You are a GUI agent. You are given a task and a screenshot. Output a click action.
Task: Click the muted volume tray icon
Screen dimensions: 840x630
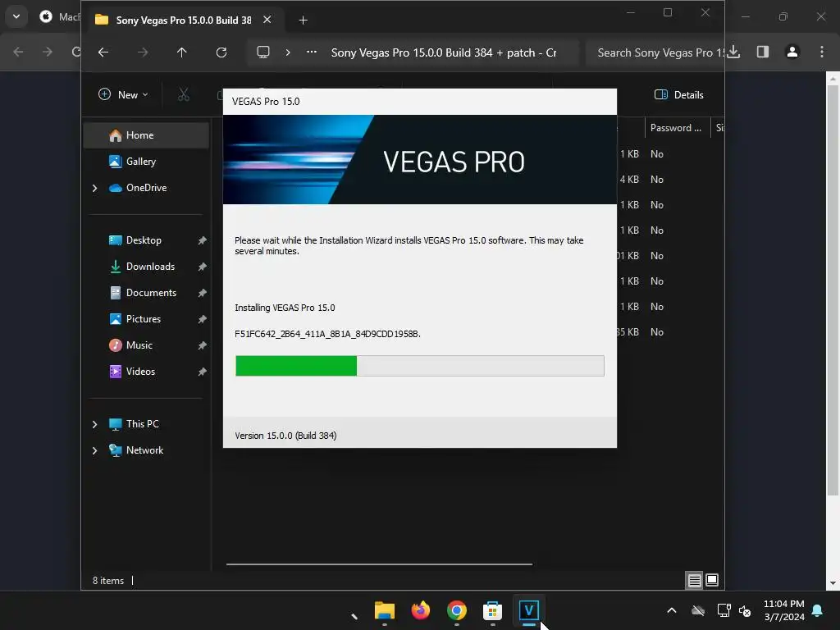tap(745, 610)
